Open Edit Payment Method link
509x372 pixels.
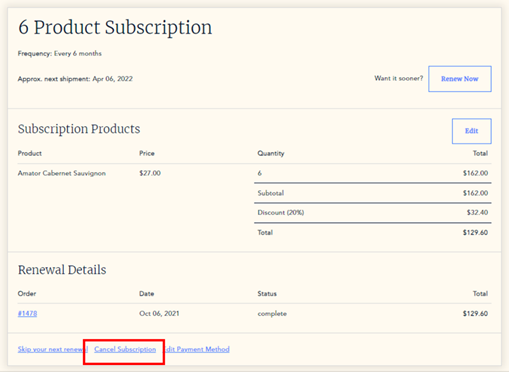[197, 349]
